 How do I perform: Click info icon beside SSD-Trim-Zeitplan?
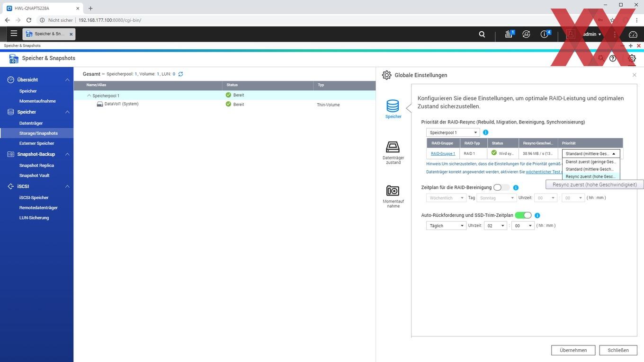pyautogui.click(x=537, y=215)
